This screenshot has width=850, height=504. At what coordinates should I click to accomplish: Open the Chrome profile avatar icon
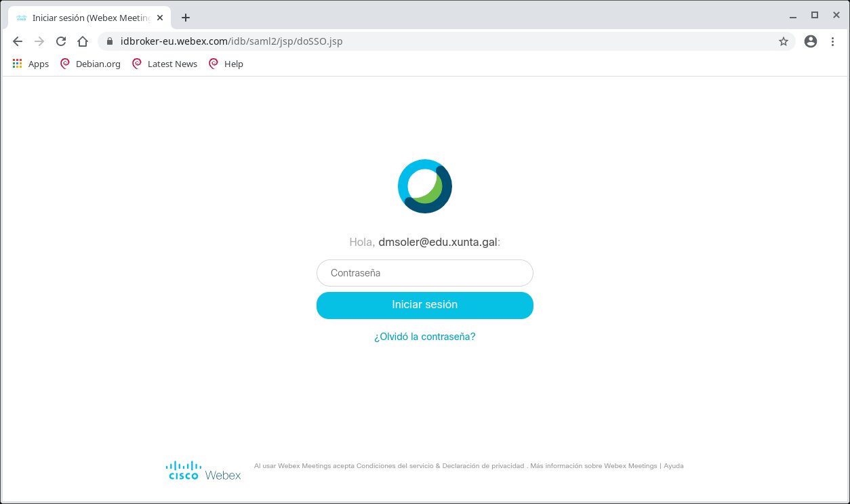pos(810,41)
